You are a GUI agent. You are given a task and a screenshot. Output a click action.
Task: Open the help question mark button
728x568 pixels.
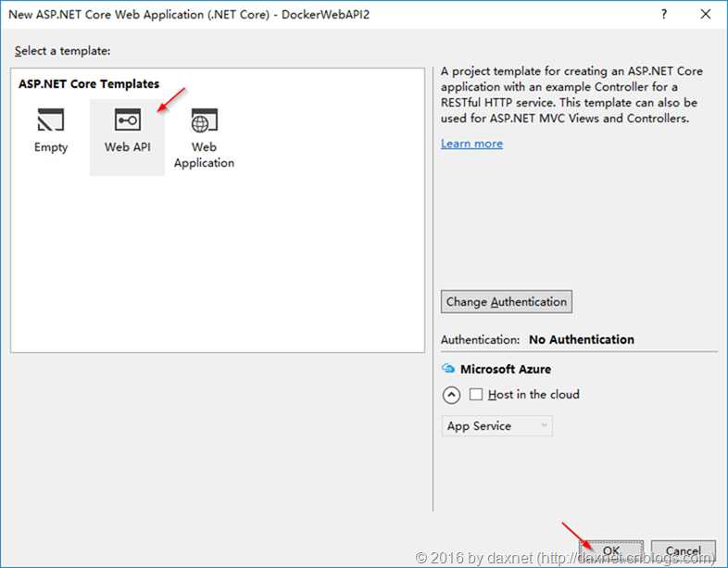664,15
